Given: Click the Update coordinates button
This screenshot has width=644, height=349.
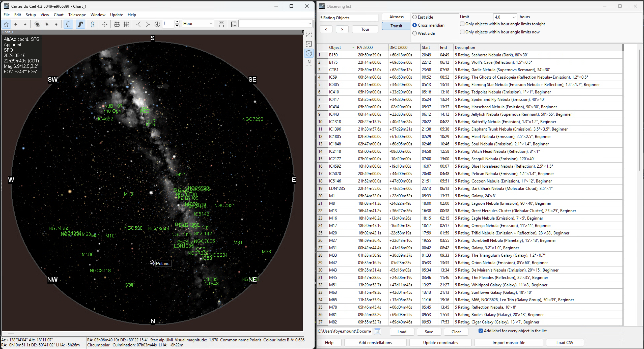Looking at the screenshot, I should tap(440, 343).
